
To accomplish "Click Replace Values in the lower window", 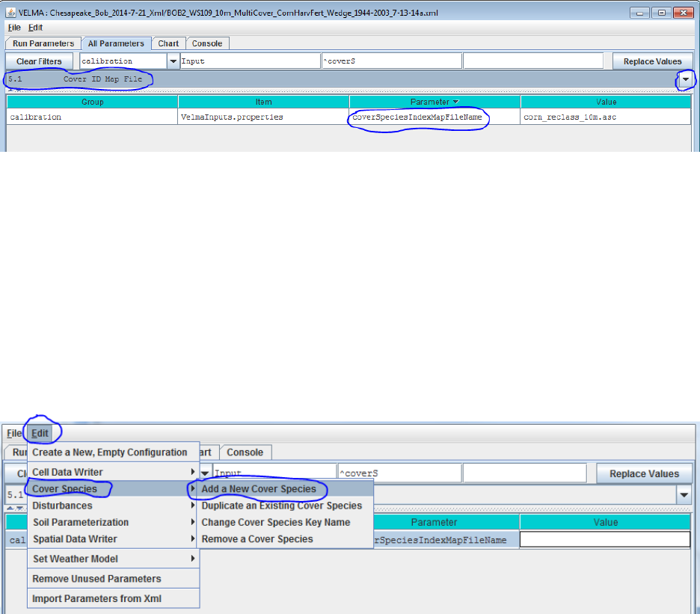I will [x=644, y=474].
